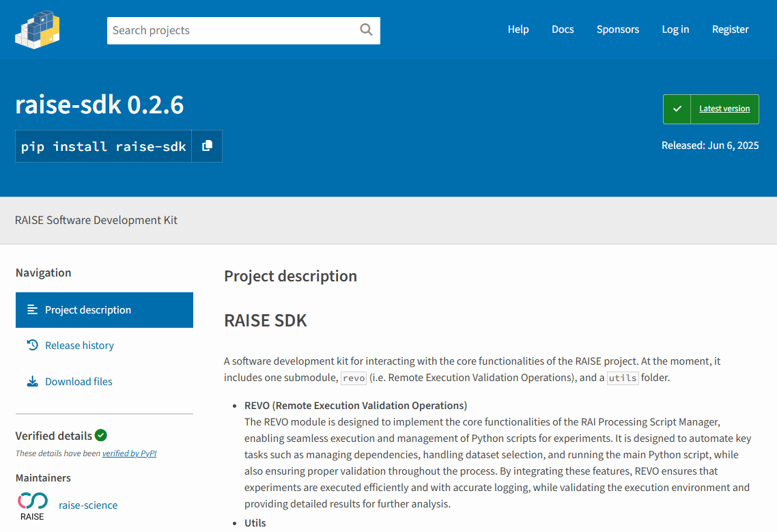This screenshot has width=777, height=532.
Task: Open the Download files tab
Action: [79, 381]
